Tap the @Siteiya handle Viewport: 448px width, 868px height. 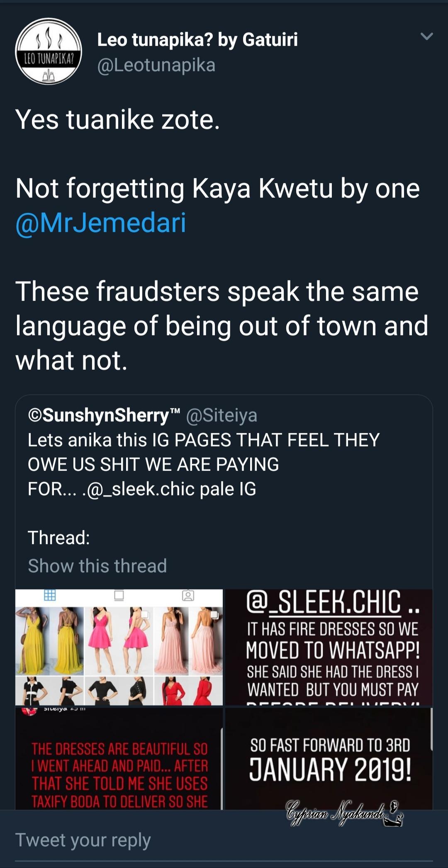click(222, 415)
